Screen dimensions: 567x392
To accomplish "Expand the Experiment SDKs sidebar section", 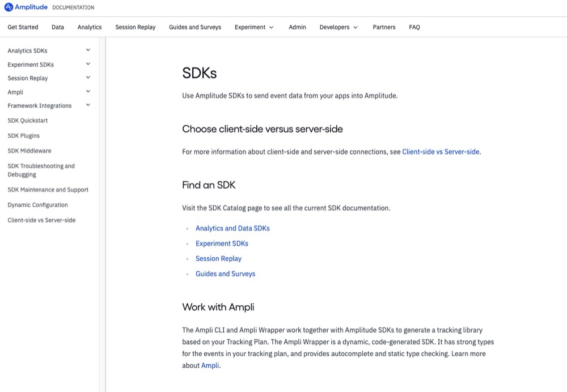I will point(88,64).
